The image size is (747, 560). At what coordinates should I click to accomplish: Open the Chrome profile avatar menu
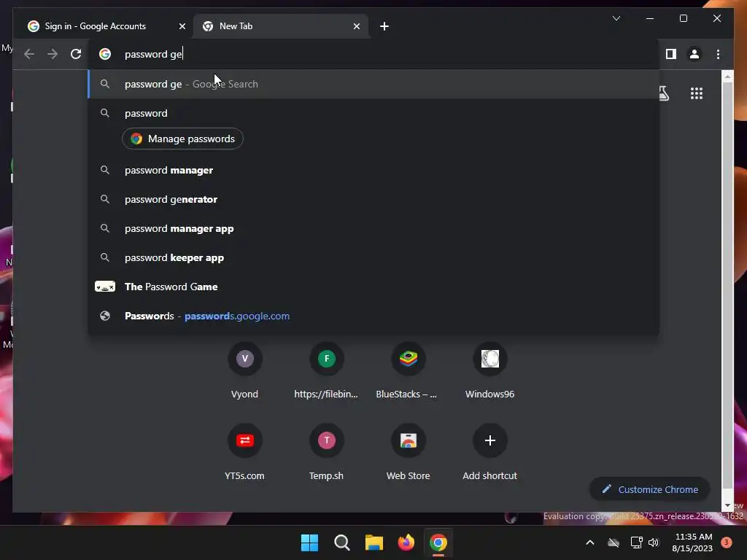click(694, 54)
